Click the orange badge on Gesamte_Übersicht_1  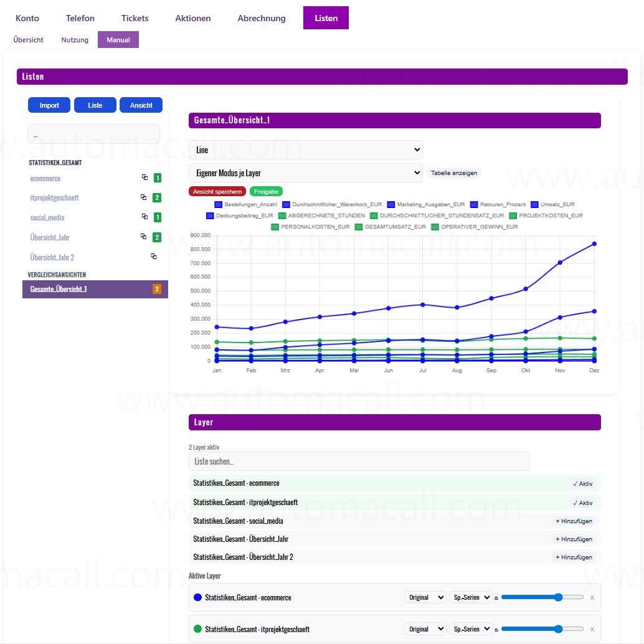(156, 289)
